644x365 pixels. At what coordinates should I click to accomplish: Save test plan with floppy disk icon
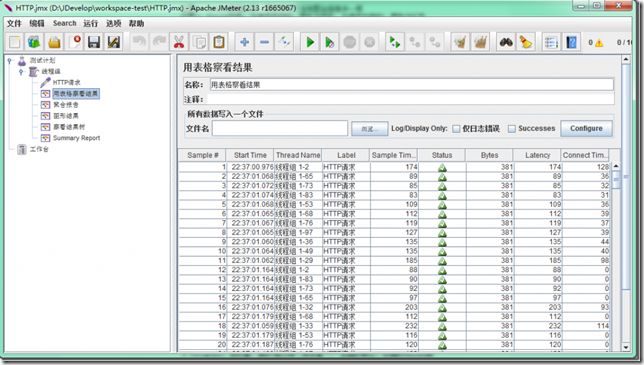[94, 42]
